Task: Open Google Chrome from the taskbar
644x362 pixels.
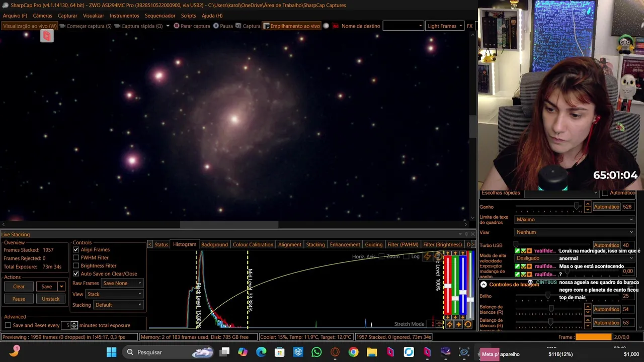Action: 353,352
